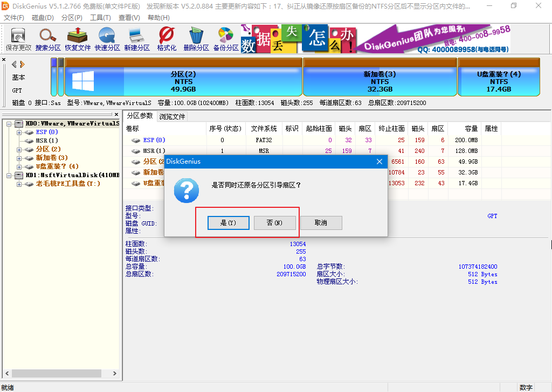Select MSR(1) in the left tree

46,141
